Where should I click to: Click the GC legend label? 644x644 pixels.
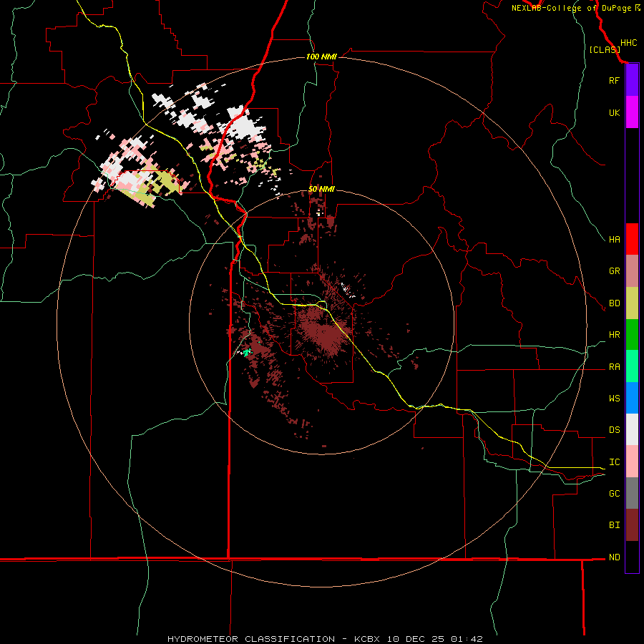614,494
